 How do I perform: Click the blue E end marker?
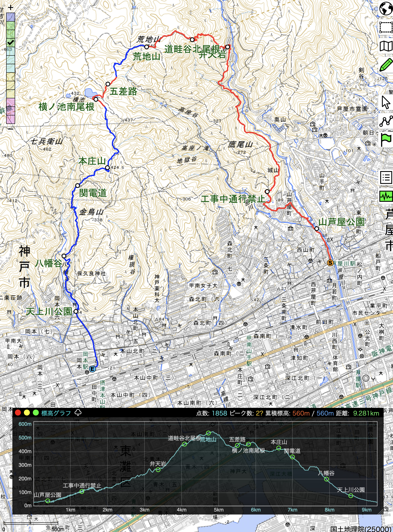coord(92,369)
